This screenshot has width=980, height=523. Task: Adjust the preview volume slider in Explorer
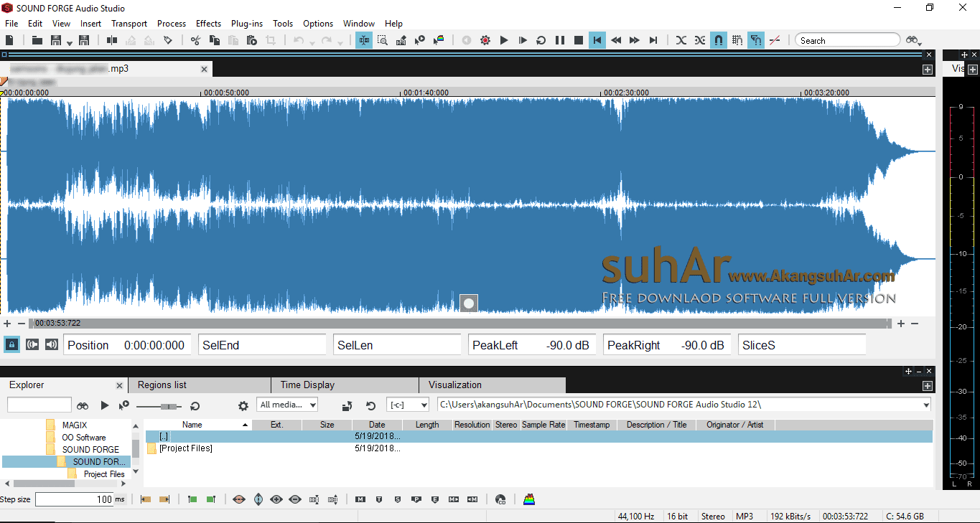tap(171, 405)
